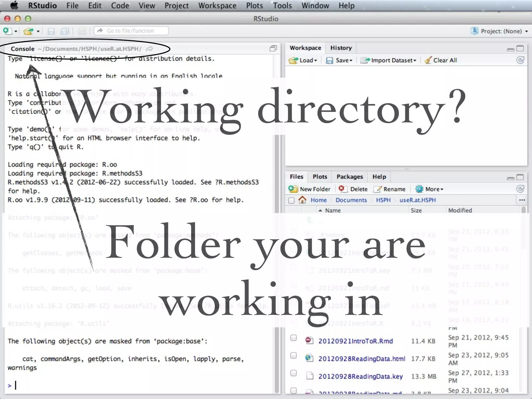Viewport: 532px width, 399px height.
Task: Open the Project menu in menu bar
Action: click(176, 5)
